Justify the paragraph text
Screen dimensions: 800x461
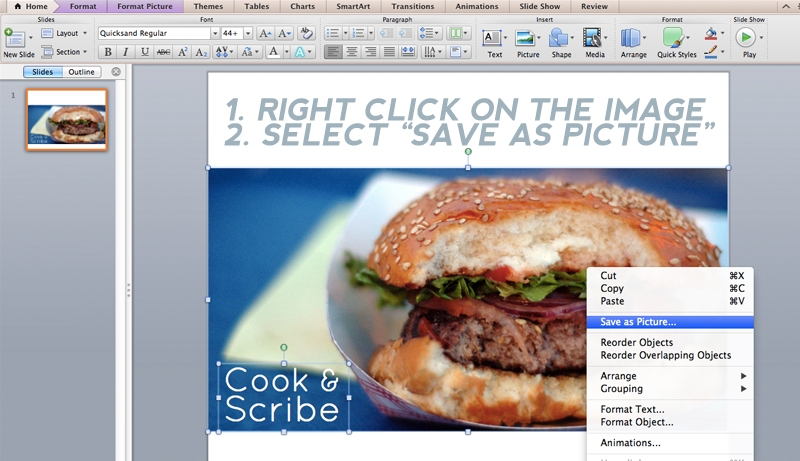click(x=389, y=52)
